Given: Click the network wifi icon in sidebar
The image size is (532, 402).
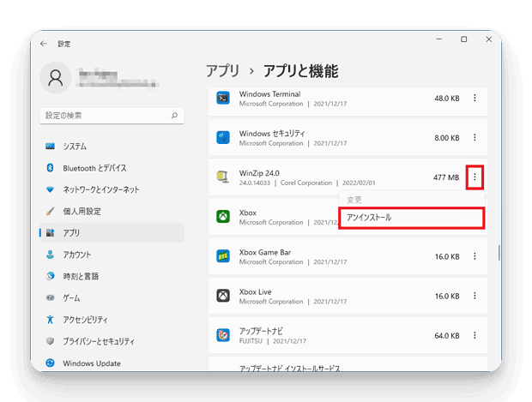Looking at the screenshot, I should (51, 189).
